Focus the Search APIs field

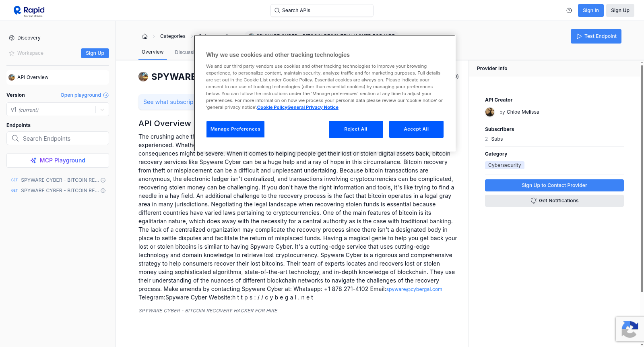[x=322, y=10]
